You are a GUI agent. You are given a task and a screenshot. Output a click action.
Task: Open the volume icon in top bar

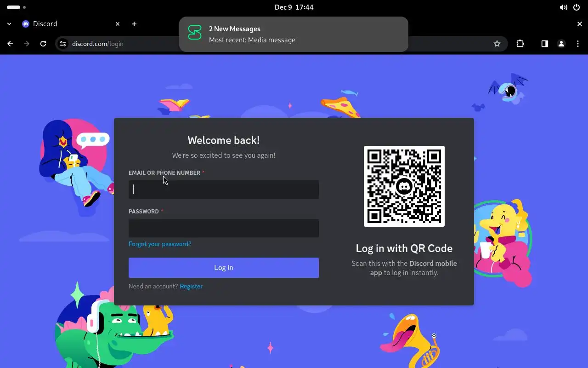pyautogui.click(x=563, y=7)
